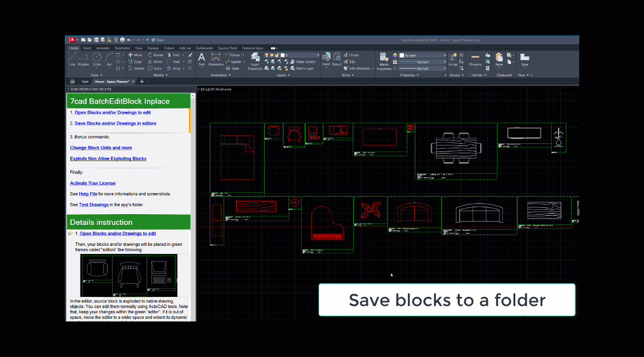Click Activate Your License link
The width and height of the screenshot is (644, 357).
(x=93, y=183)
